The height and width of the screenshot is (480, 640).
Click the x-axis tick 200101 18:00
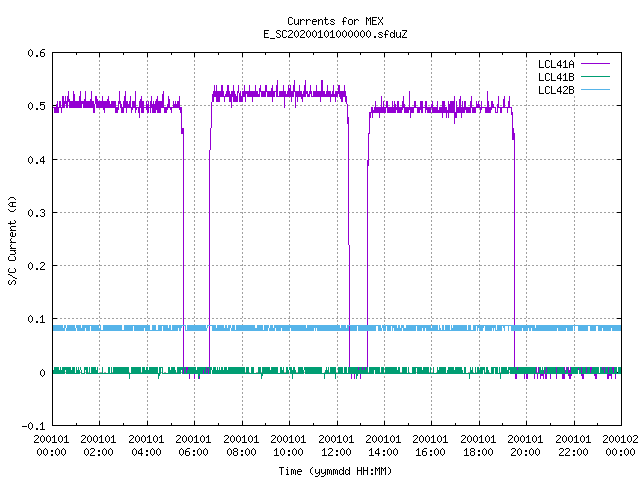(x=478, y=446)
